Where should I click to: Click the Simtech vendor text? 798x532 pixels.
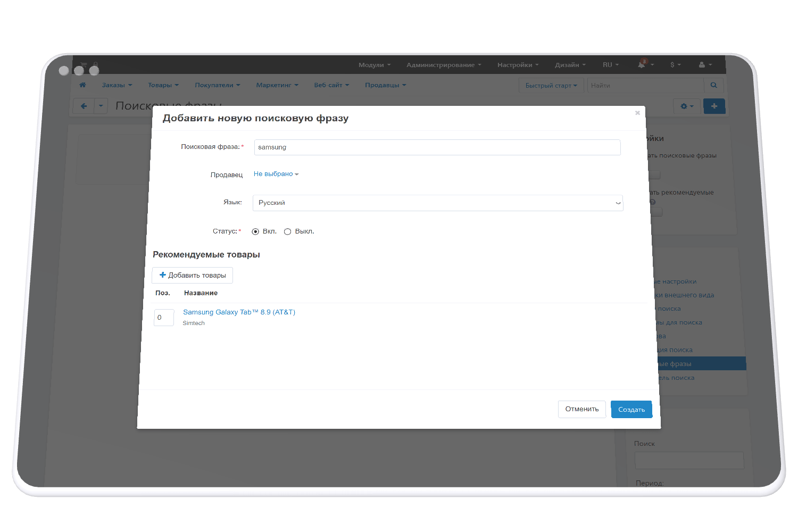coord(194,323)
